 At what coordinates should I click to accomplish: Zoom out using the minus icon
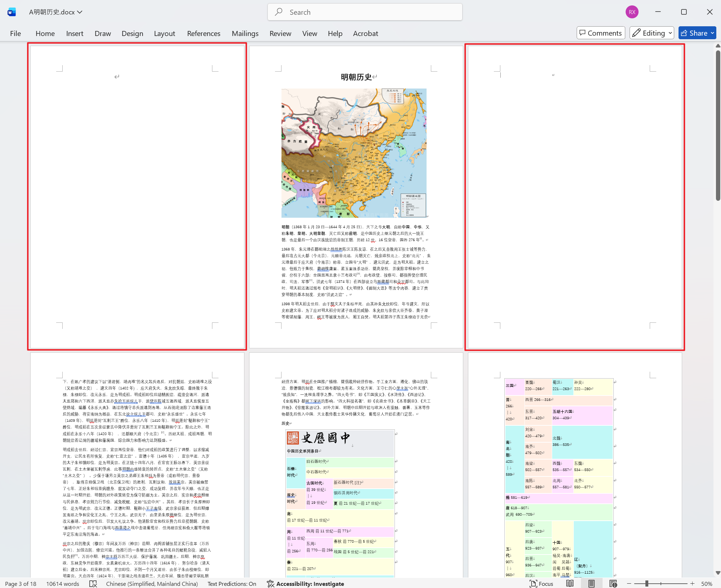pos(629,584)
